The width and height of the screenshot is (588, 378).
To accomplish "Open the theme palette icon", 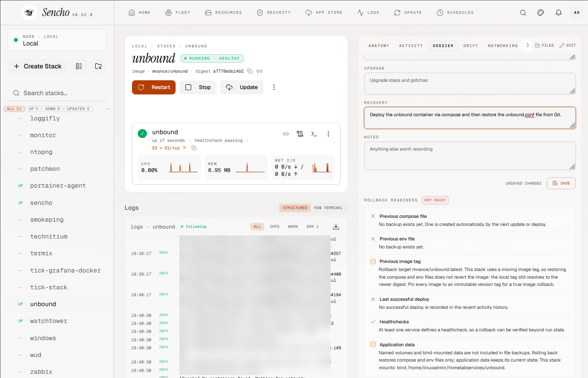I will point(541,13).
